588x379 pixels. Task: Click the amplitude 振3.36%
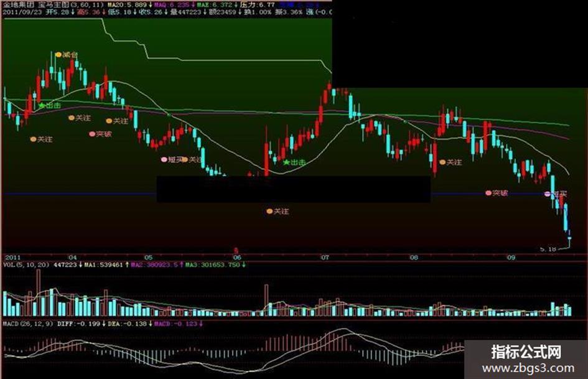point(289,12)
